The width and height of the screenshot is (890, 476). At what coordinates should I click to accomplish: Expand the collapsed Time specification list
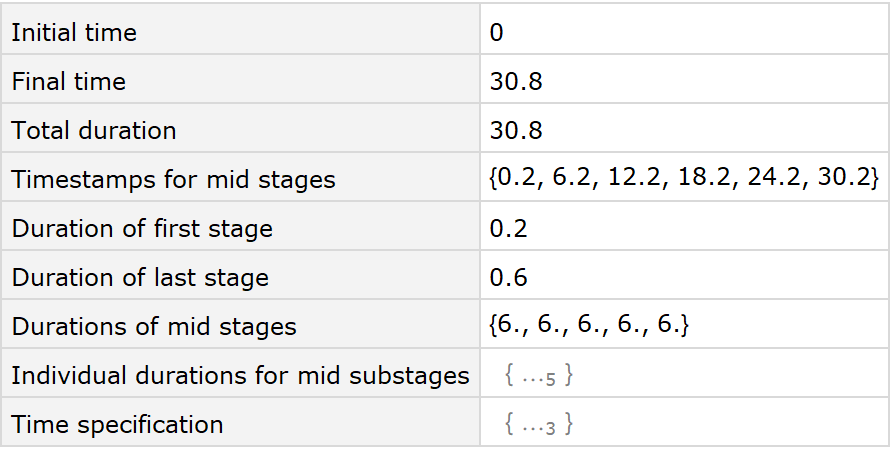pos(539,425)
